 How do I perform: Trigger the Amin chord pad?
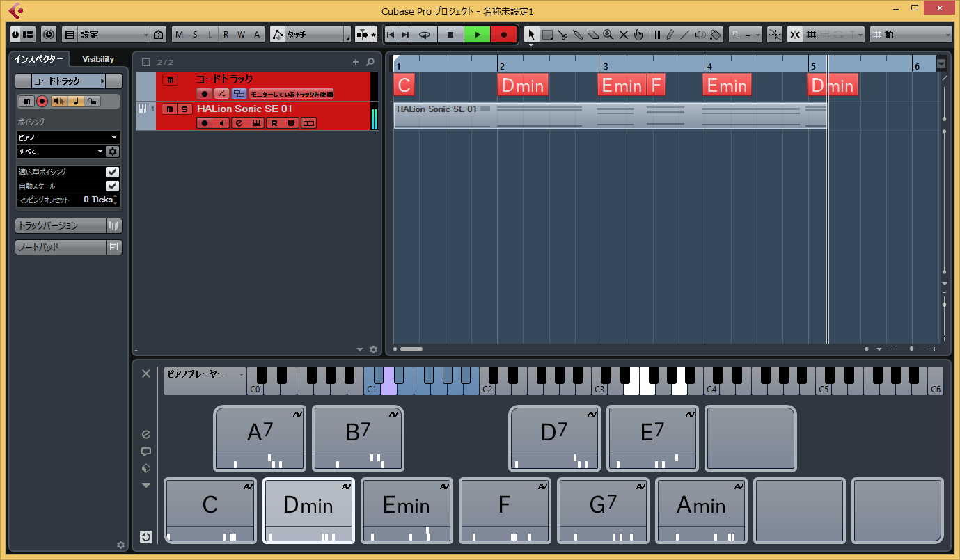[701, 511]
